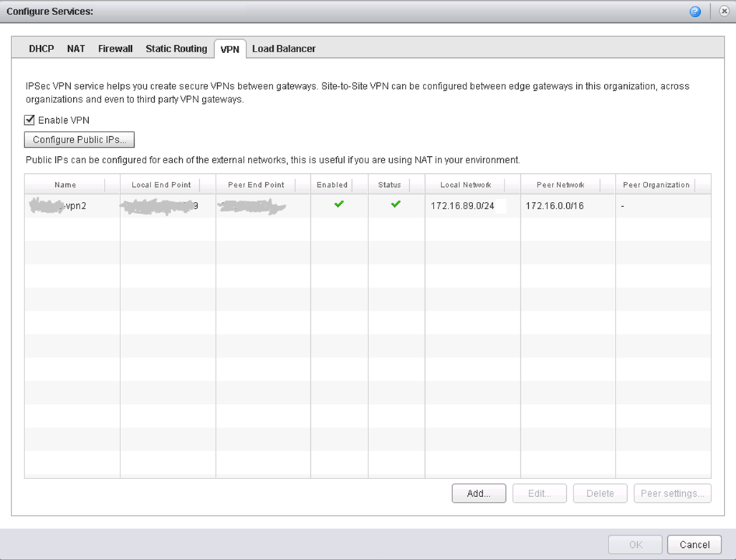
Task: Click the 172.16.0.0/16 peer network cell
Action: pos(555,206)
